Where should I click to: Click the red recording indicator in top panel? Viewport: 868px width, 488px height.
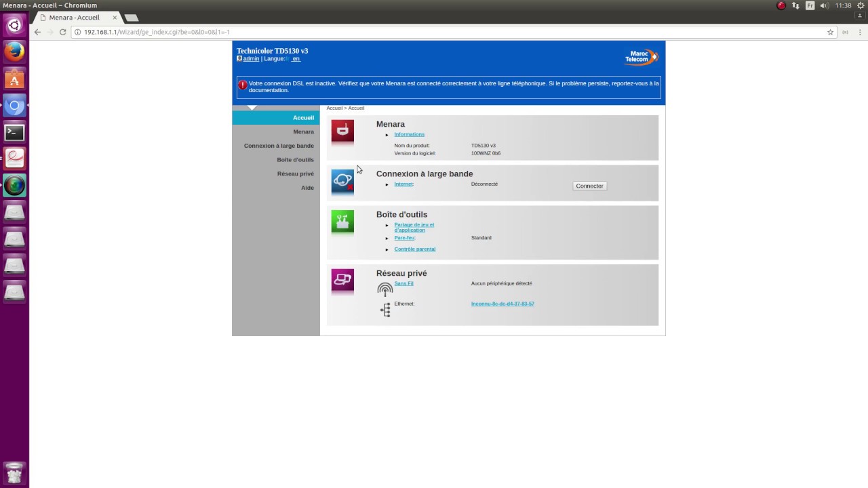pos(781,5)
